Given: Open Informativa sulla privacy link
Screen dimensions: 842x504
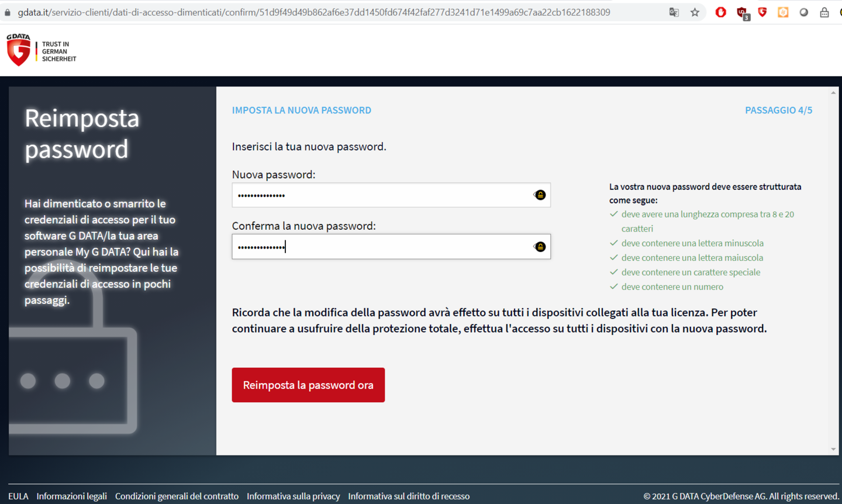Looking at the screenshot, I should coord(293,496).
